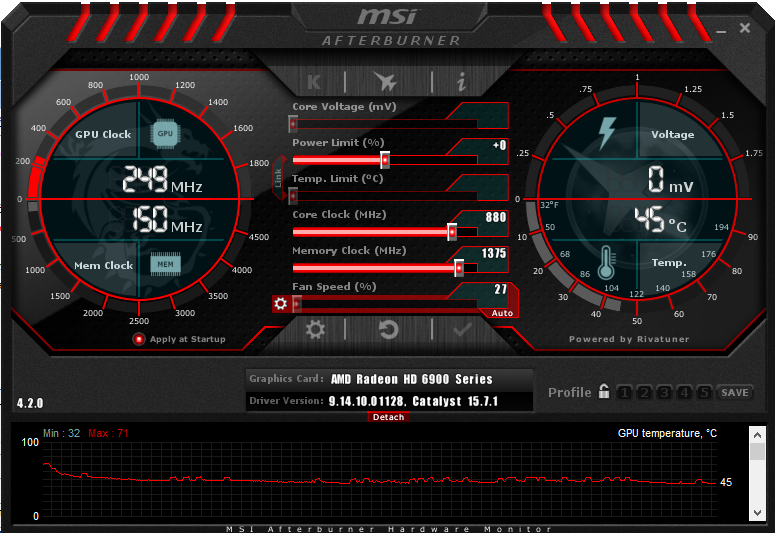The image size is (775, 533).
Task: Select profile slot 2
Action: point(644,393)
